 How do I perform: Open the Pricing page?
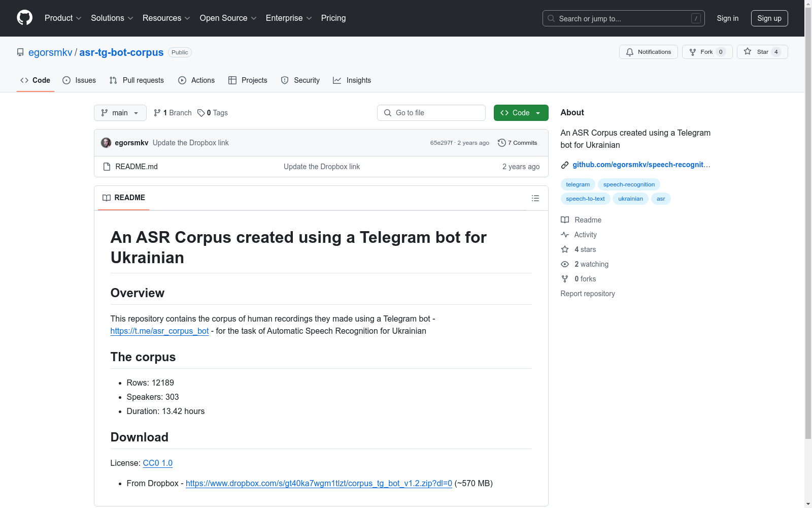[333, 18]
